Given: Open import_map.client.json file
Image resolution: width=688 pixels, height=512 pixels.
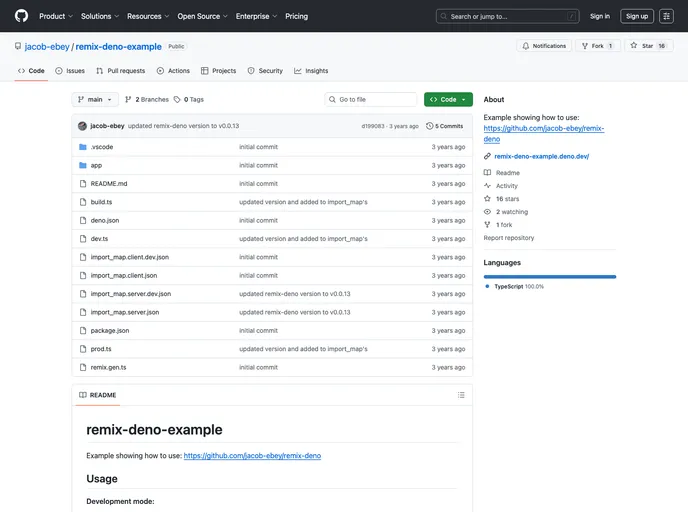Looking at the screenshot, I should click(x=124, y=276).
